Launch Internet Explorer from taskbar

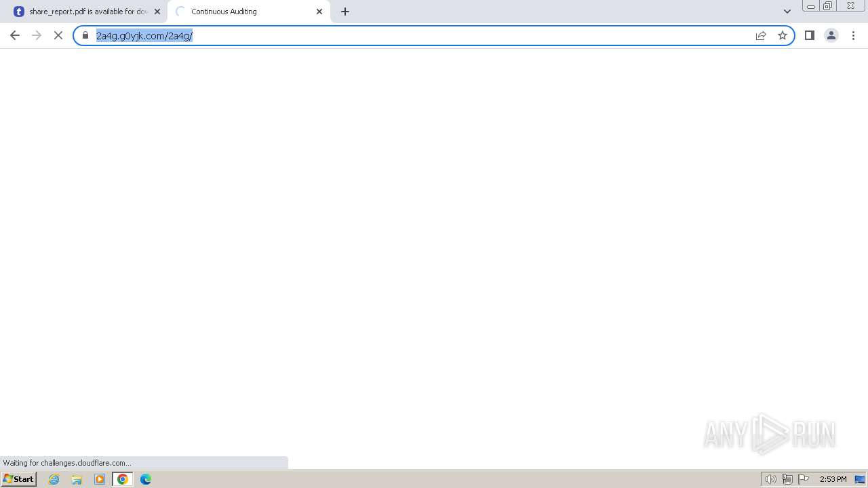[x=54, y=479]
